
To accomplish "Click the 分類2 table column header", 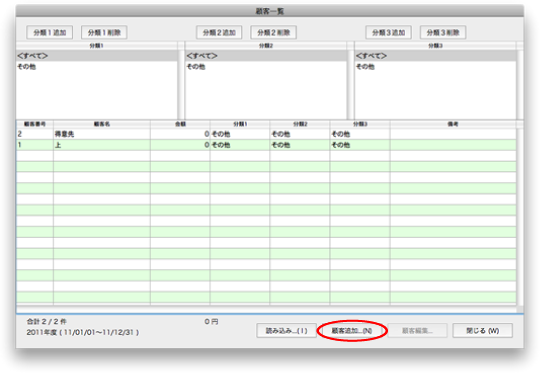I will coord(300,124).
